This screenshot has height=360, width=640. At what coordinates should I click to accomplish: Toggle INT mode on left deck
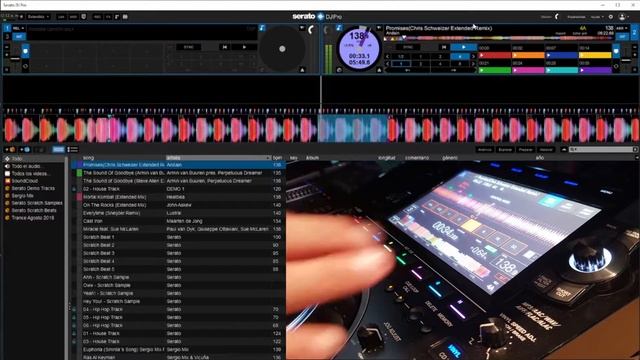pos(19,36)
